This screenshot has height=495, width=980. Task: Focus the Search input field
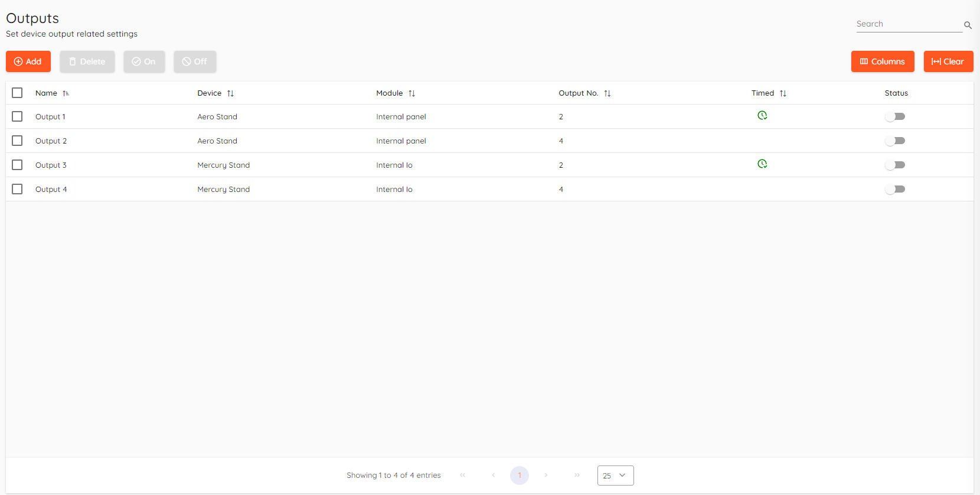pyautogui.click(x=909, y=24)
